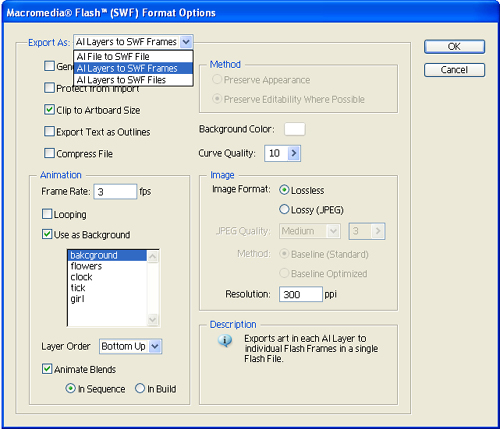Select the In Build radio button
Screen dimensions: 500x429
point(140,388)
